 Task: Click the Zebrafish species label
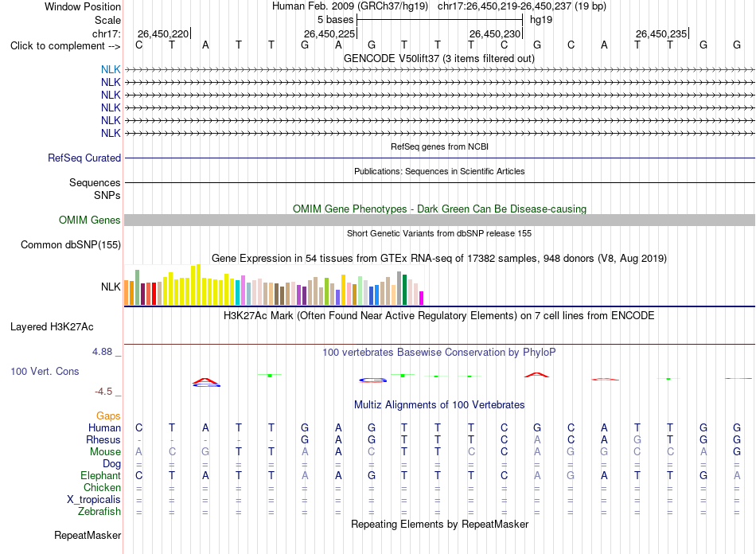(x=99, y=511)
